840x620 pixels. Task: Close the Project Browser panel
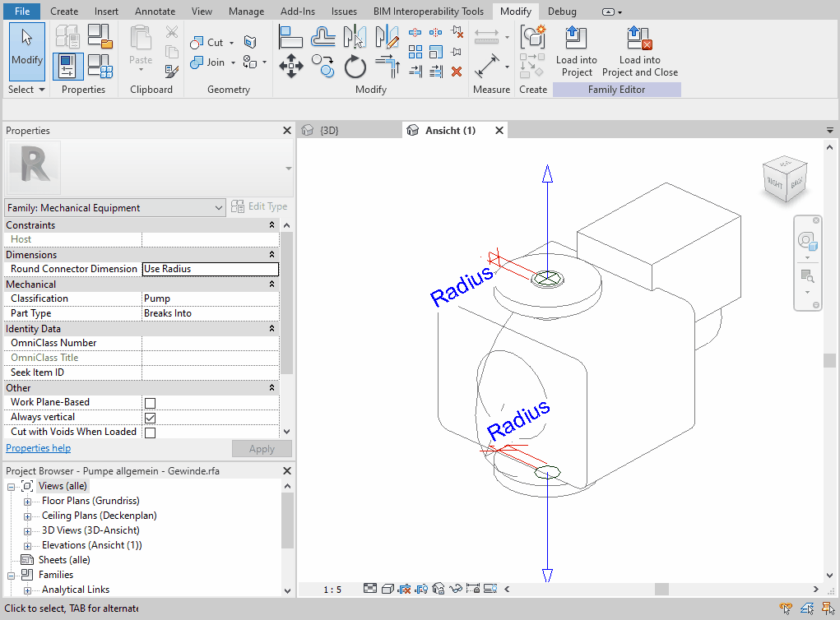click(x=287, y=470)
